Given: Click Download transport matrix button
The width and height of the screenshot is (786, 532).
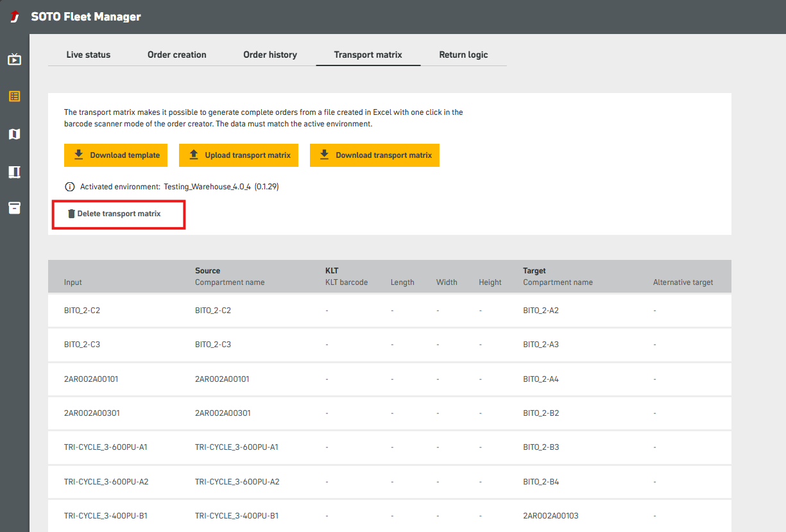Looking at the screenshot, I should point(375,155).
